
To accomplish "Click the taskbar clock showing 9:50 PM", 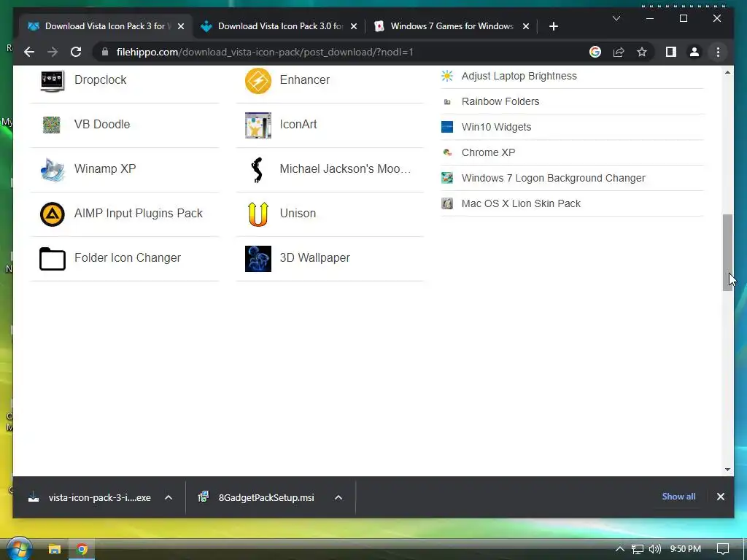I will click(685, 549).
